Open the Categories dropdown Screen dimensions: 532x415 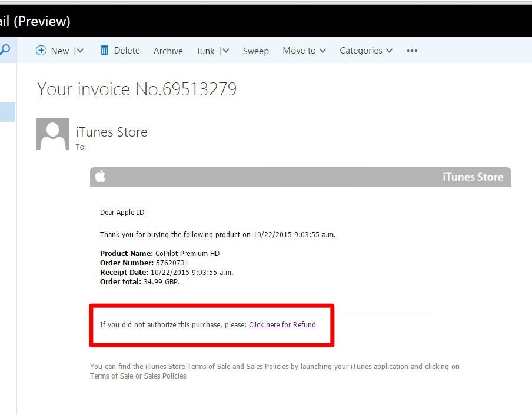click(x=366, y=51)
